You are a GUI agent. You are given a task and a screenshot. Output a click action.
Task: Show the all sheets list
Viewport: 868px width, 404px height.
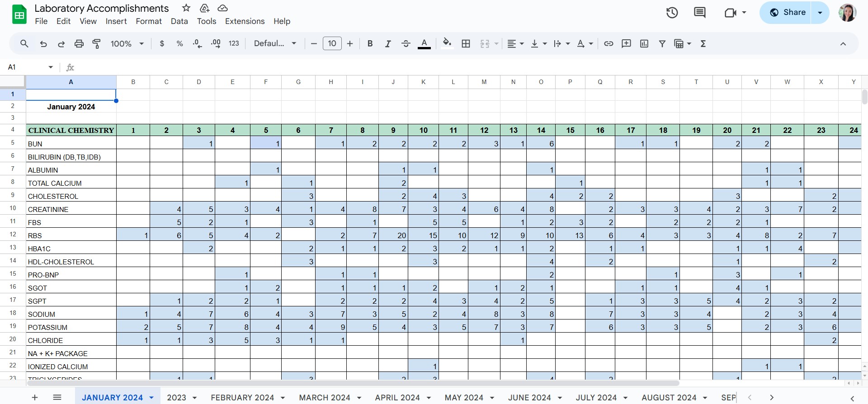click(57, 398)
